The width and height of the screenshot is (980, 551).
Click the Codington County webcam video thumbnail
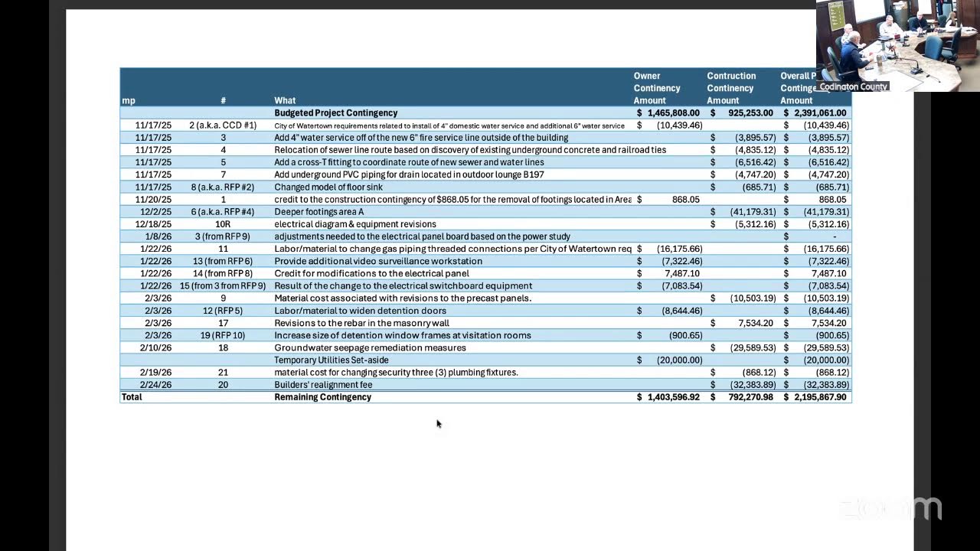[898, 46]
